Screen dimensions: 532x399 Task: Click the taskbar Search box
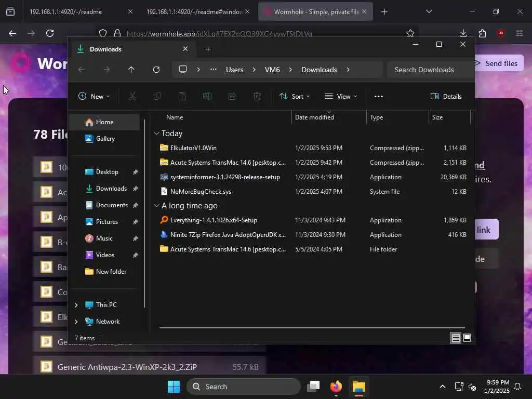(x=244, y=387)
